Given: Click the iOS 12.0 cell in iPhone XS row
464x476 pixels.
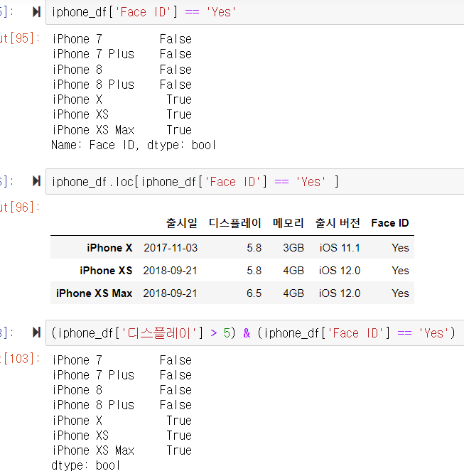Looking at the screenshot, I should 340,271.
